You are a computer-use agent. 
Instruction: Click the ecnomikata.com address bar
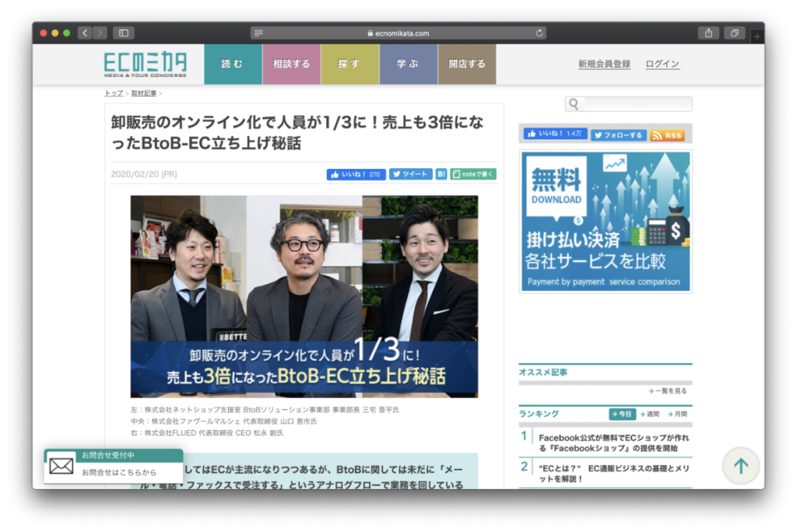point(398,33)
